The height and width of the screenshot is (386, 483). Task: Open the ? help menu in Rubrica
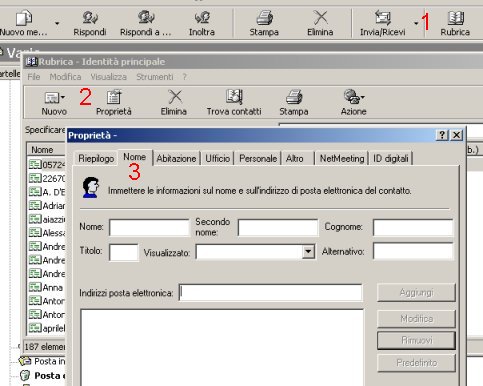click(184, 77)
